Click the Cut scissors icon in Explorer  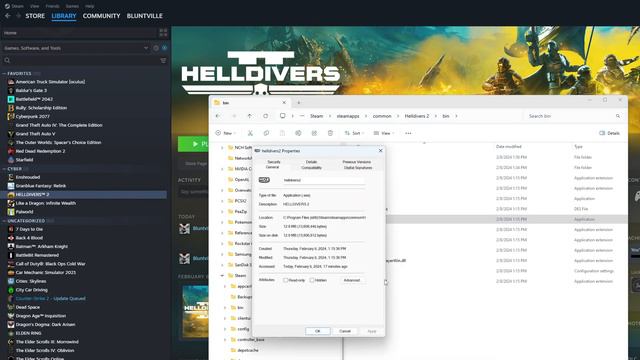coord(250,133)
